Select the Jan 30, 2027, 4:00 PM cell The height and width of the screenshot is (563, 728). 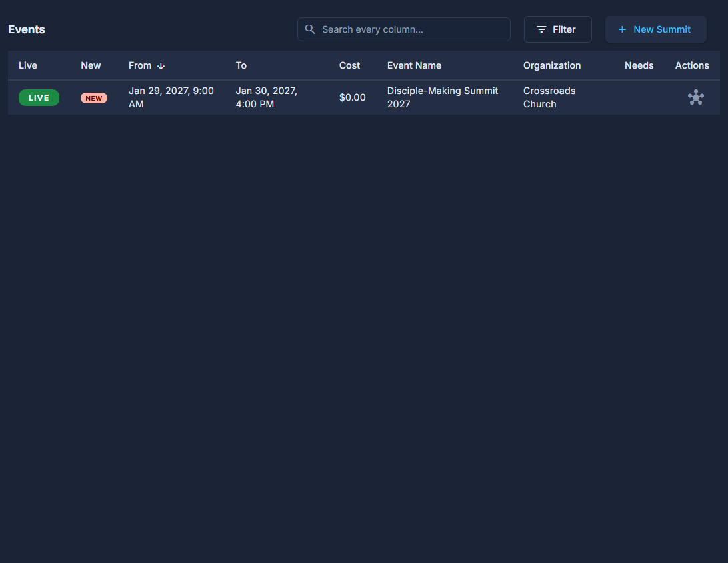267,97
